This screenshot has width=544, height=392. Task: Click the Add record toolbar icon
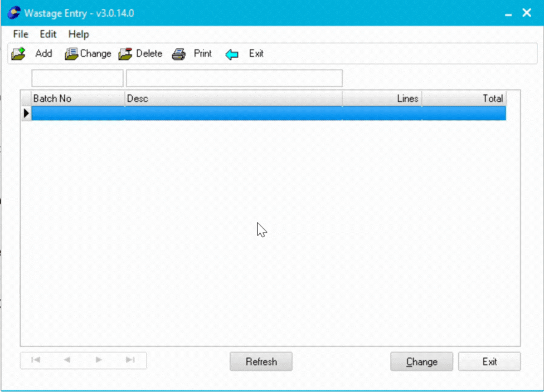[18, 54]
